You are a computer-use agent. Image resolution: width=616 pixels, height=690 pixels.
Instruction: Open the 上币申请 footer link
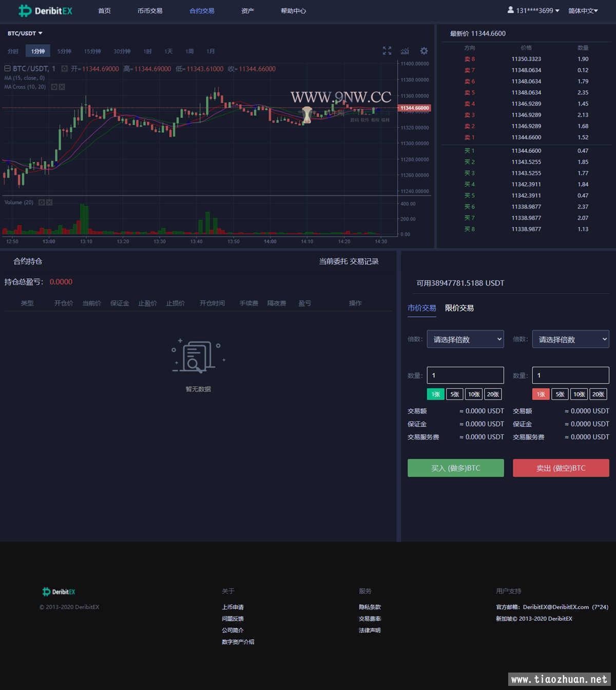point(233,607)
